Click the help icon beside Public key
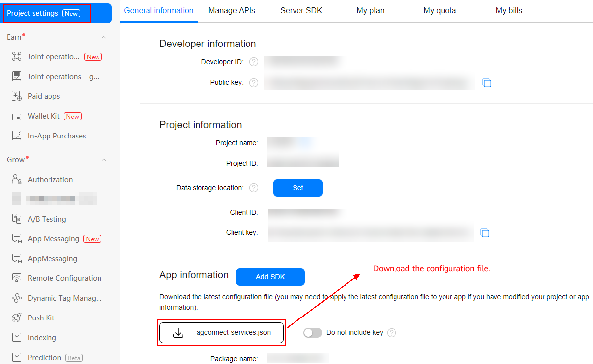Image resolution: width=593 pixels, height=364 pixels. 254,83
